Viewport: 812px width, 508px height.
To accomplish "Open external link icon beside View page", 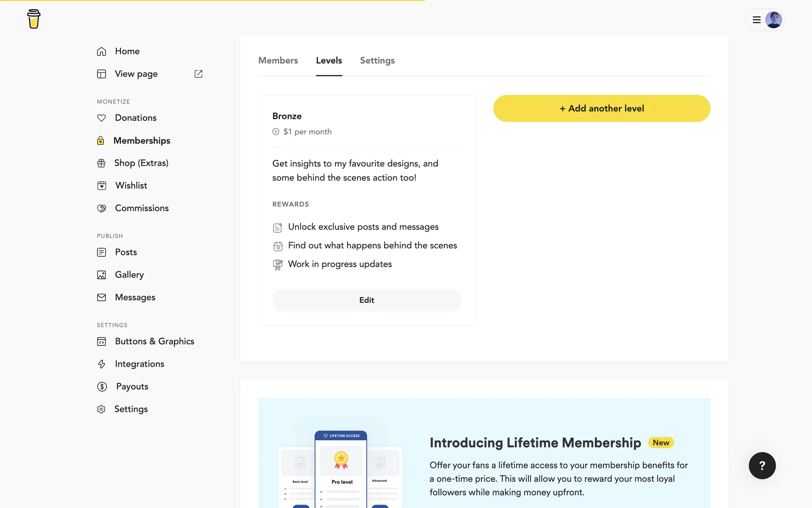I will pyautogui.click(x=198, y=74).
